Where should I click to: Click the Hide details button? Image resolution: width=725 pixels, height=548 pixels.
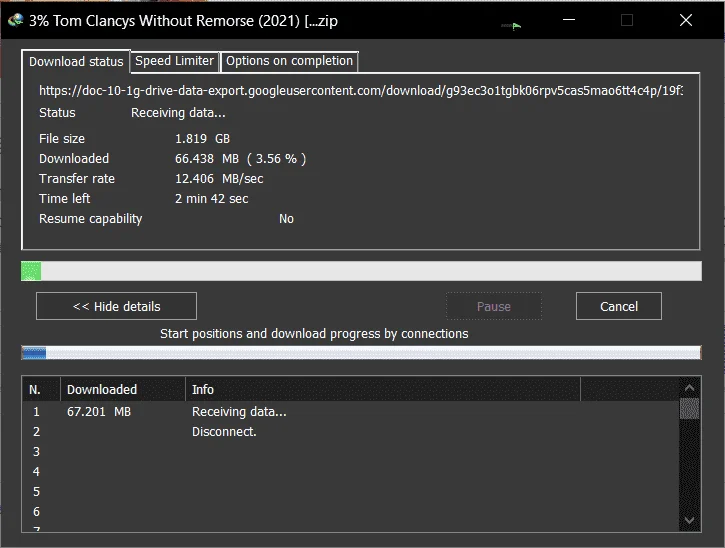pyautogui.click(x=117, y=306)
